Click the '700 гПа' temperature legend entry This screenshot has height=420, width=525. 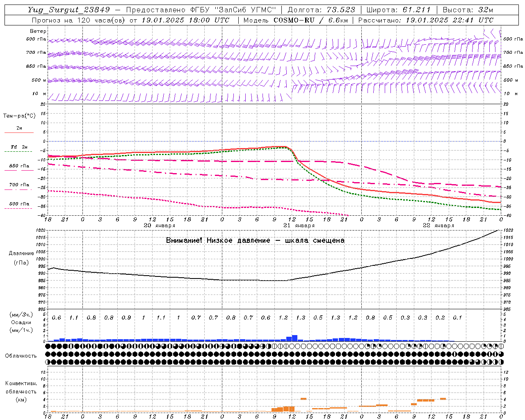coord(19,185)
